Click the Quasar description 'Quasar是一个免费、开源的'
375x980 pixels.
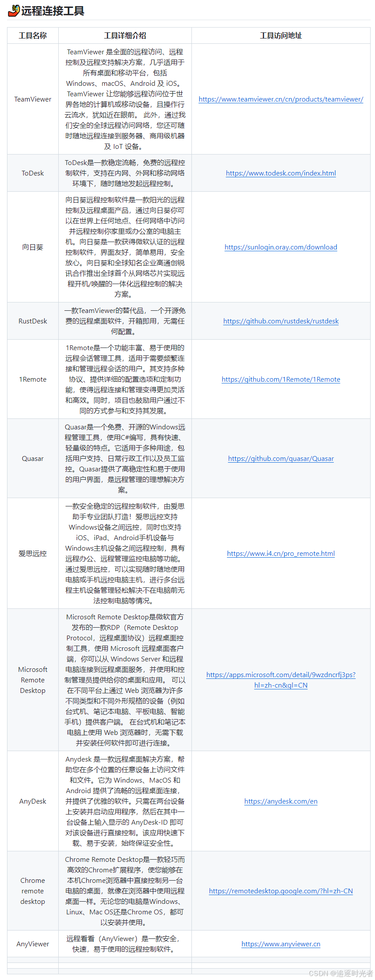click(125, 459)
